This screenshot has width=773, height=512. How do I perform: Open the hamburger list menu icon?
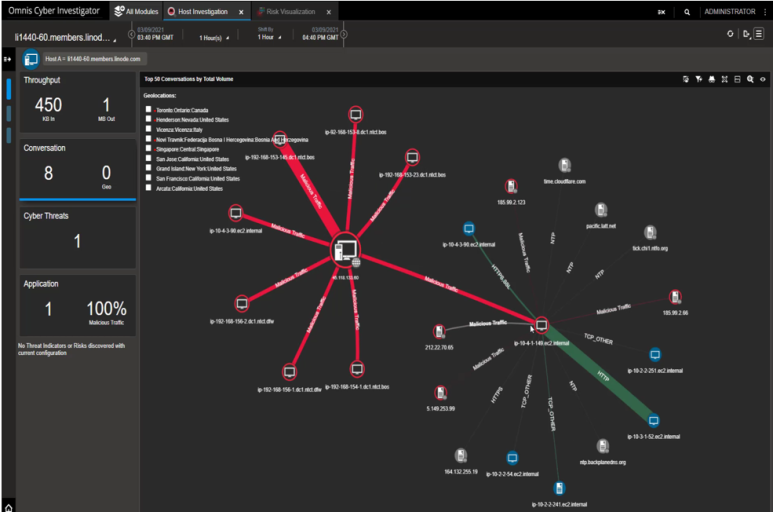[x=759, y=34]
